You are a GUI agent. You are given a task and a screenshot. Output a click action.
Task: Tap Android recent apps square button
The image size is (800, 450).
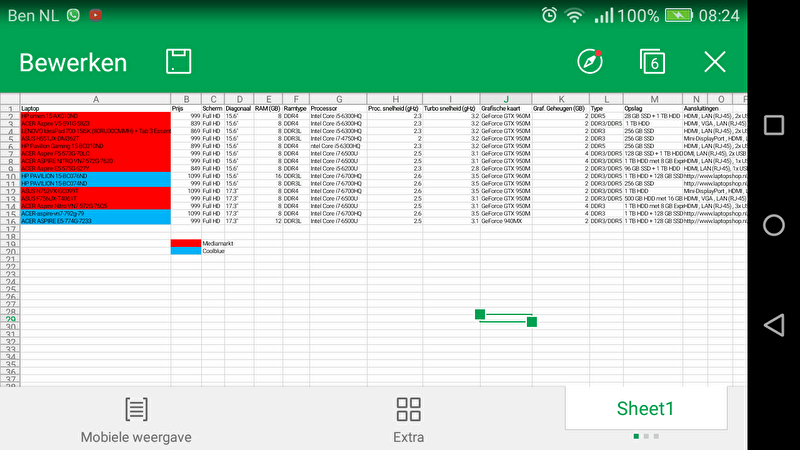773,125
